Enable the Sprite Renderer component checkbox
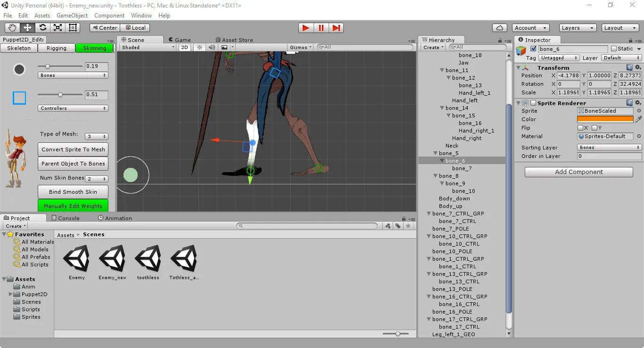Screen dimensions: 644x348 533,103
